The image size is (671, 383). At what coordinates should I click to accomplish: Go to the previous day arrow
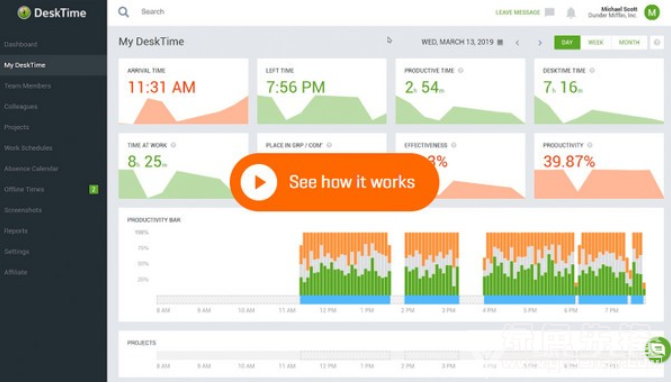pyautogui.click(x=517, y=43)
